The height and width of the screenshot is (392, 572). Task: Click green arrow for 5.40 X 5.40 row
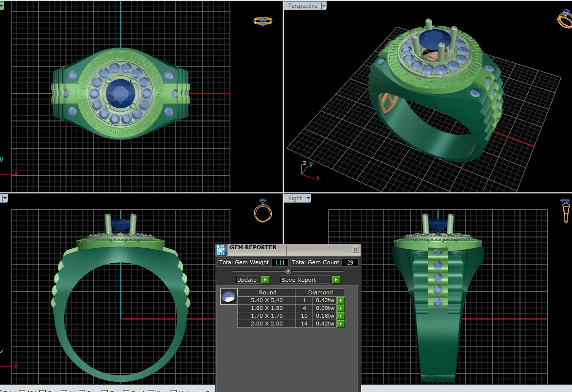341,300
